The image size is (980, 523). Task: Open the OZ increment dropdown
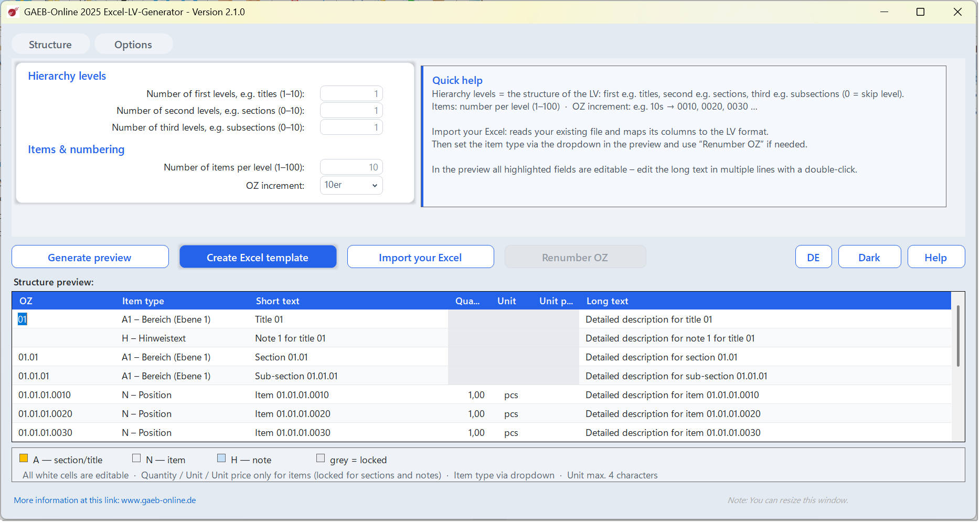351,185
